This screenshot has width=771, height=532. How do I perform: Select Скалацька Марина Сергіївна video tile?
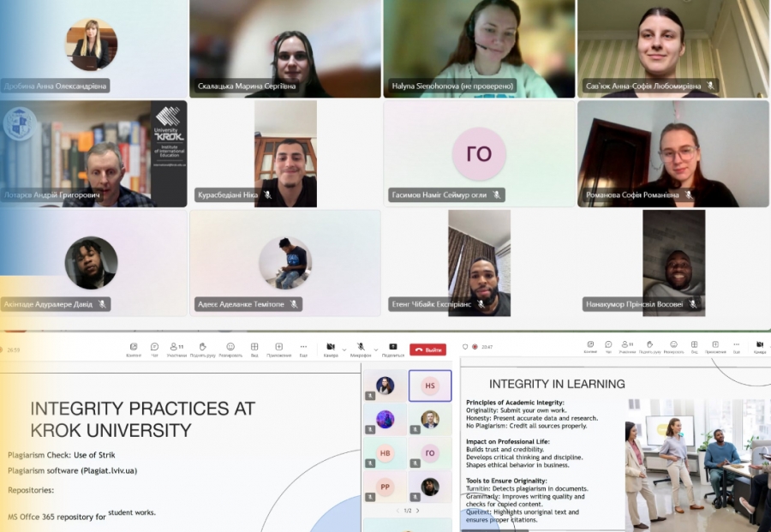(285, 48)
